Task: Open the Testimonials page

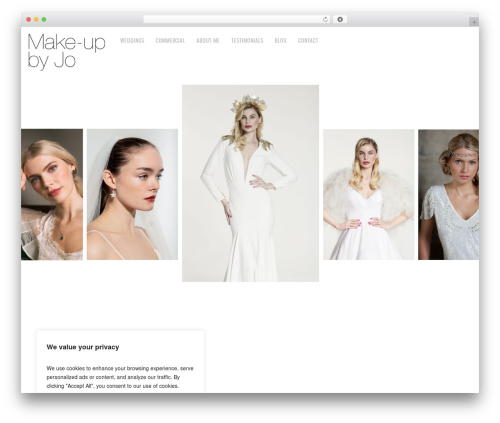Action: coord(247,41)
